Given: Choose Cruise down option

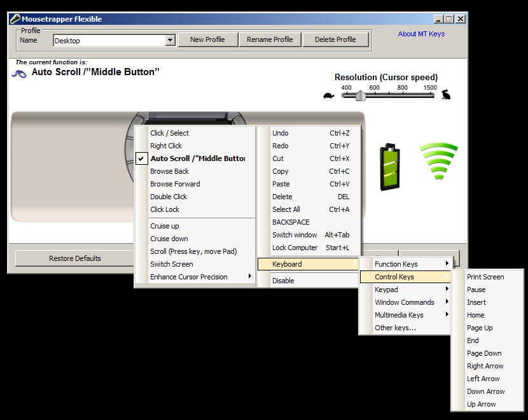Looking at the screenshot, I should tap(195, 239).
